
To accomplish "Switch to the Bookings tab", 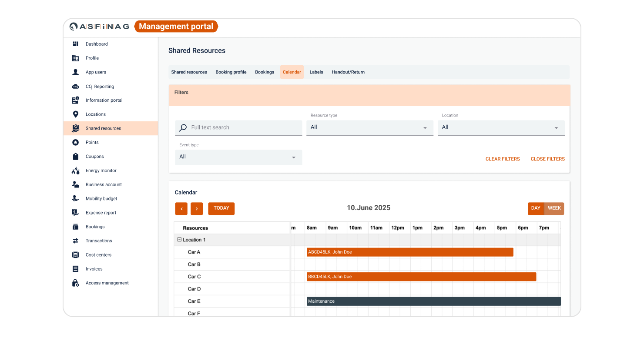I will click(265, 72).
